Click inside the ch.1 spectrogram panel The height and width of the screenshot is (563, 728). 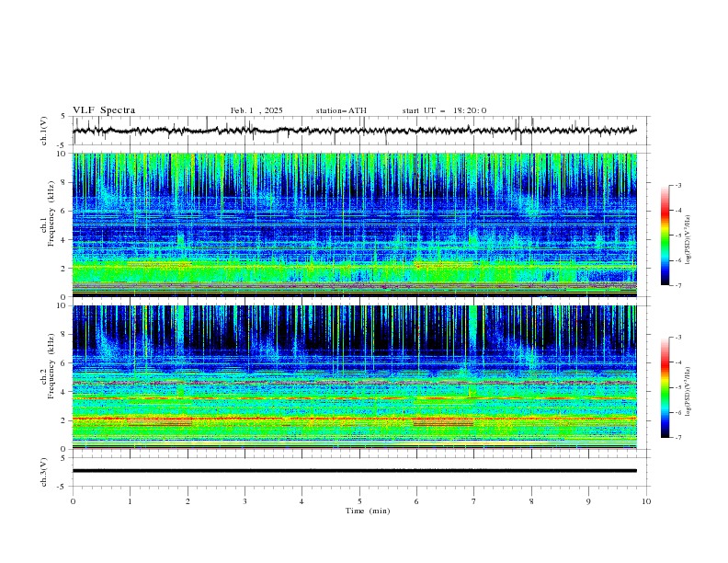tap(355, 224)
